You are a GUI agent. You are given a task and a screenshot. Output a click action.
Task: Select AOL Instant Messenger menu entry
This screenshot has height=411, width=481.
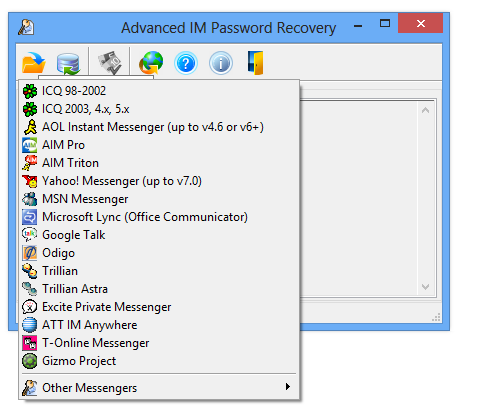tap(159, 127)
